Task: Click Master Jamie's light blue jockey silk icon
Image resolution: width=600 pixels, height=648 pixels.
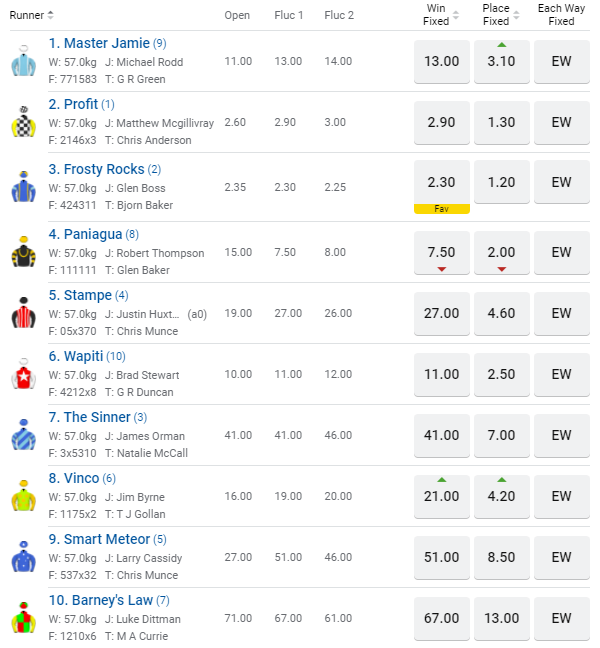Action: click(x=23, y=61)
